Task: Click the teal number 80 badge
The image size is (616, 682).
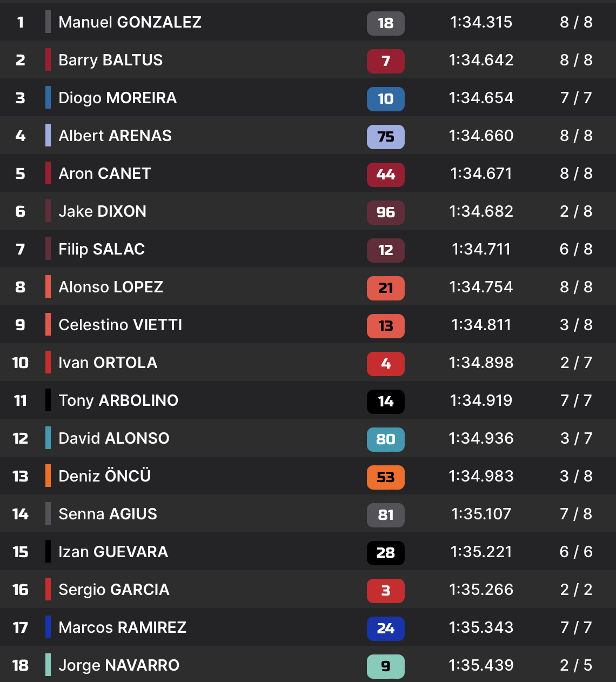Action: [x=385, y=439]
